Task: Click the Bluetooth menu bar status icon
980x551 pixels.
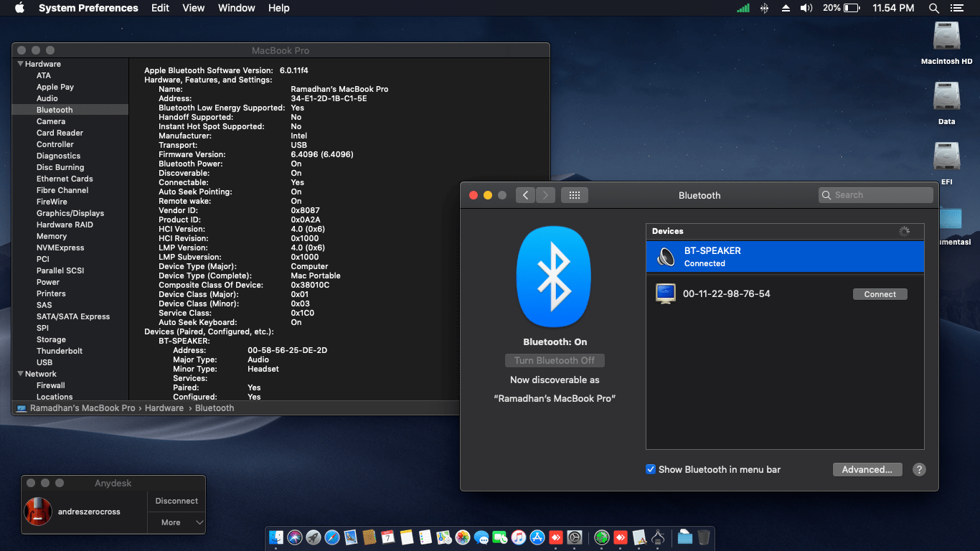Action: pos(765,8)
